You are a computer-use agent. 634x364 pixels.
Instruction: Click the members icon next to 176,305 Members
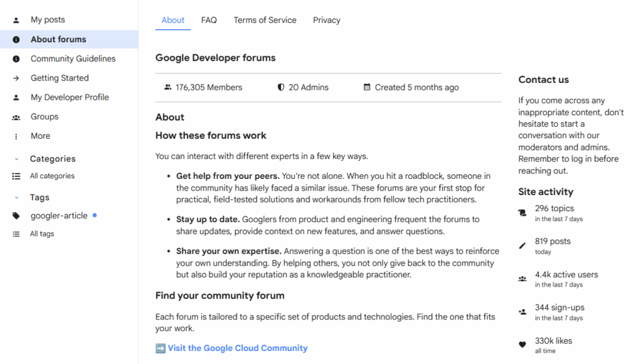[168, 87]
